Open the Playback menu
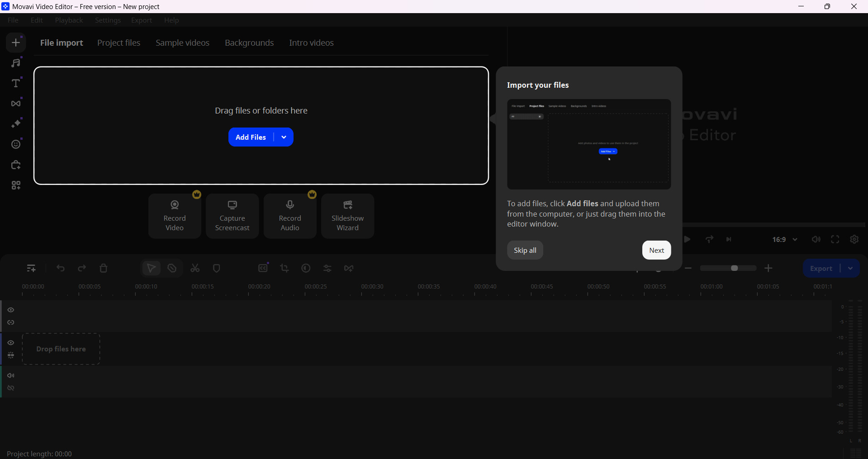 tap(69, 20)
